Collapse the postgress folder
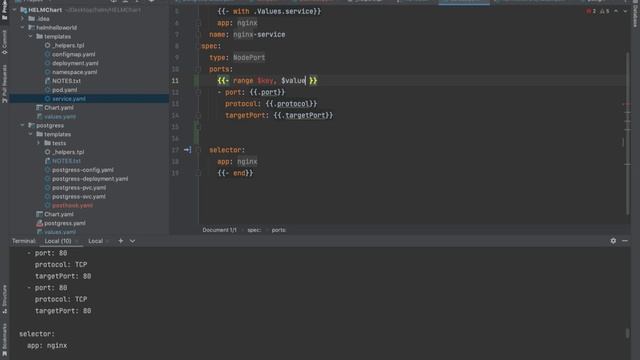Screen dimensions: 640x360 [22, 125]
